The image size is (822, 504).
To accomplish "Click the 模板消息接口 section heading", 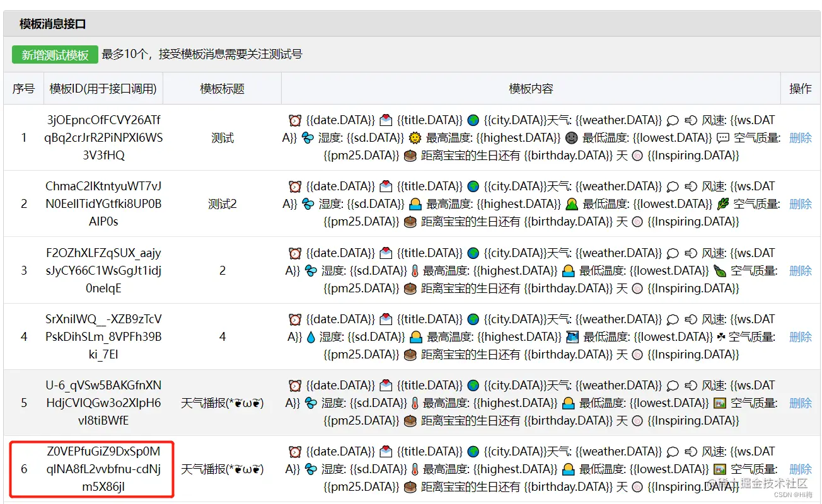I will [53, 25].
